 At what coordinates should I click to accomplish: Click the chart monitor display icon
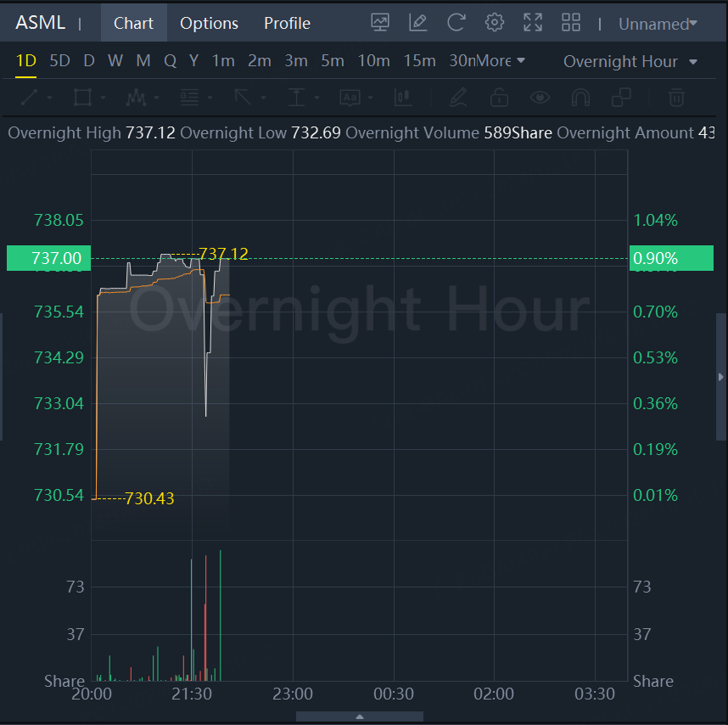click(x=380, y=22)
